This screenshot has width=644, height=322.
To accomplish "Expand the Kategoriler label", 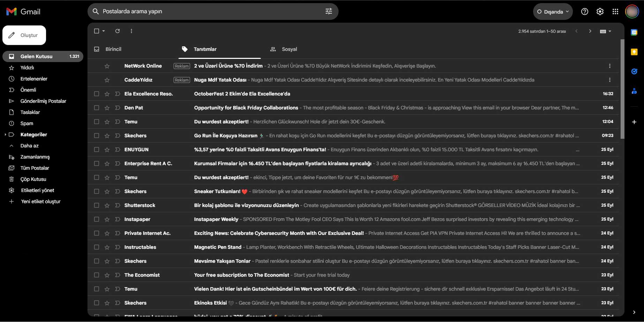I will pos(5,135).
